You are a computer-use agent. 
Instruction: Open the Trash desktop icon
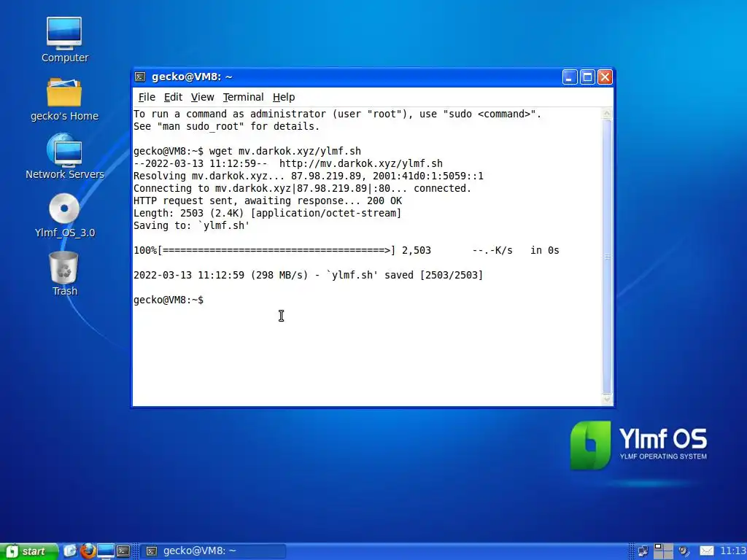tap(64, 274)
